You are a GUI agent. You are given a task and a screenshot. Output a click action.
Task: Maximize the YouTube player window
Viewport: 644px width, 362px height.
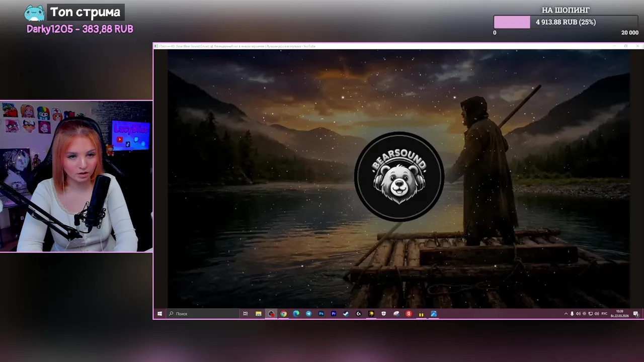pyautogui.click(x=626, y=46)
